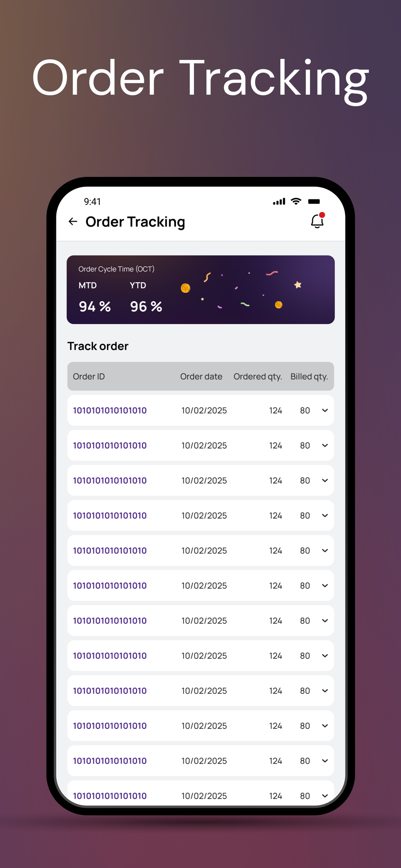Open the fourth order ID link
401x868 pixels.
(x=110, y=516)
